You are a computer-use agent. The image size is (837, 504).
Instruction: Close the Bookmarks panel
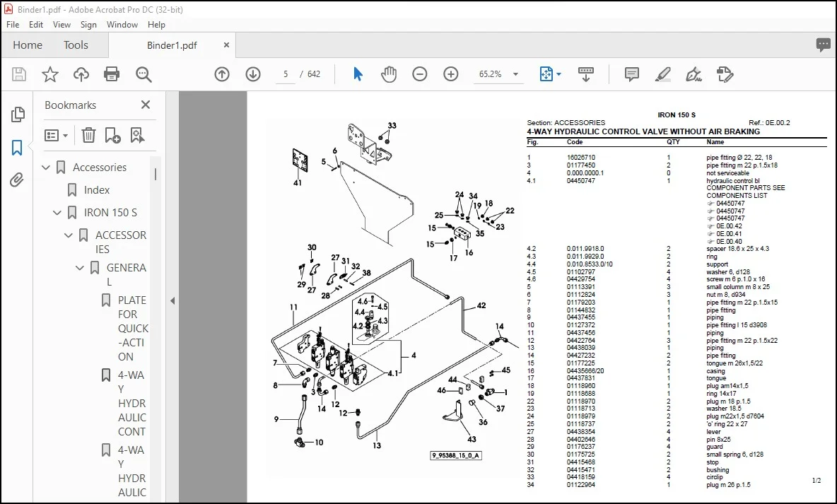coord(145,105)
